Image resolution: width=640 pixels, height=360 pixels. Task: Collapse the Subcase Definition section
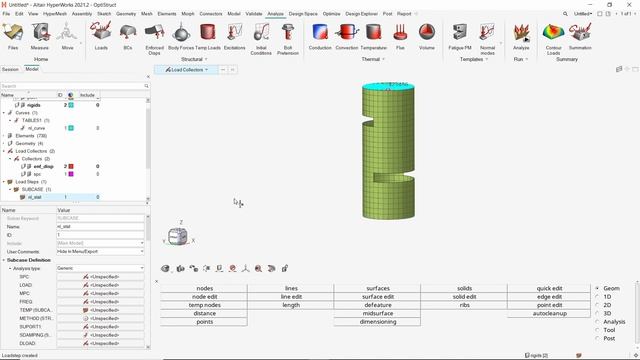4,260
